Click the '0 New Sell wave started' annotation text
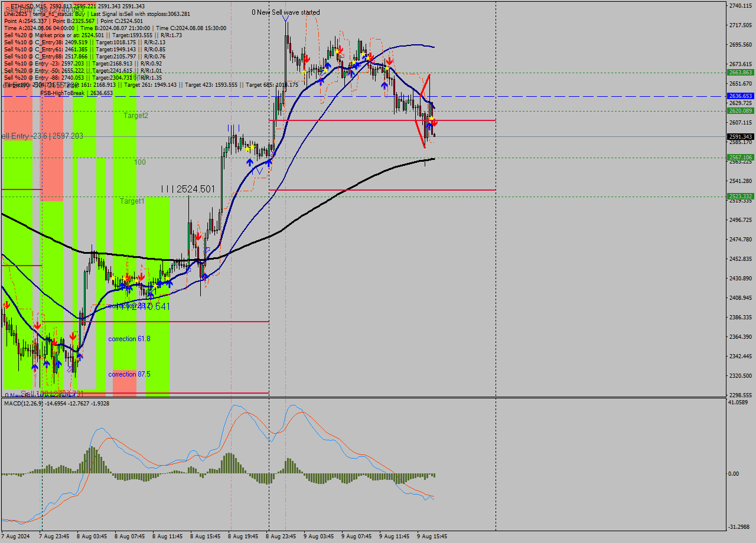The image size is (756, 543). [285, 12]
